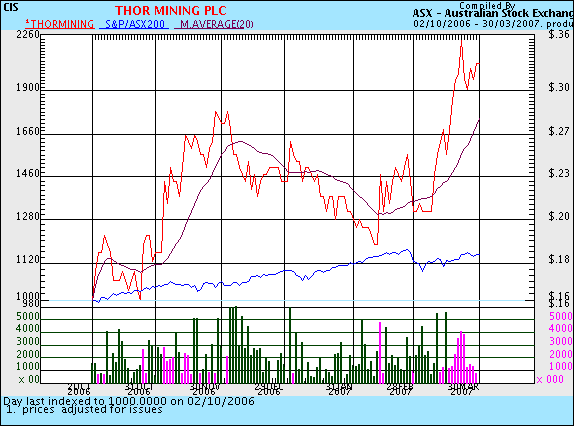Click the ASX - Australian Stock Exchange text
This screenshot has width=574, height=426.
[493, 14]
